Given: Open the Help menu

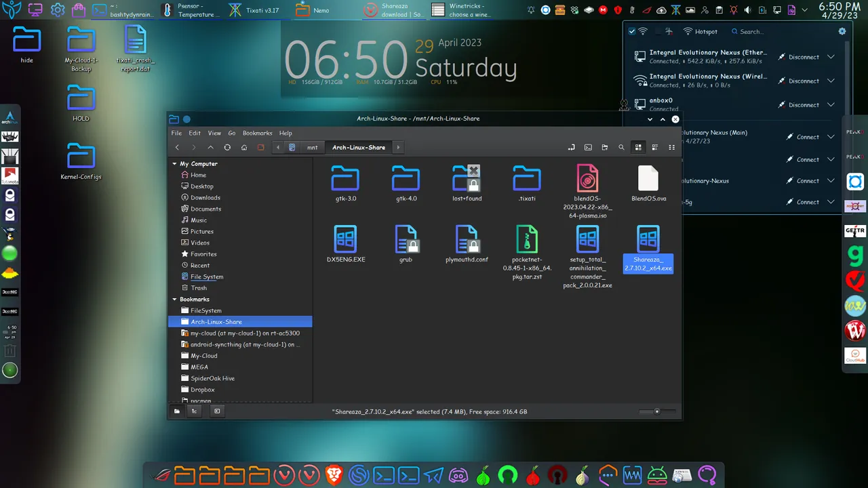Looking at the screenshot, I should click(285, 133).
